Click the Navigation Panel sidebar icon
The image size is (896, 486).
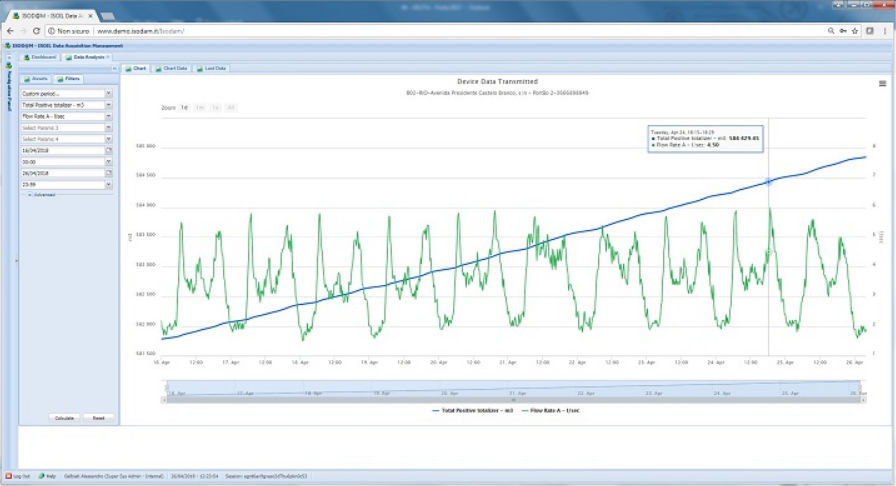9,66
